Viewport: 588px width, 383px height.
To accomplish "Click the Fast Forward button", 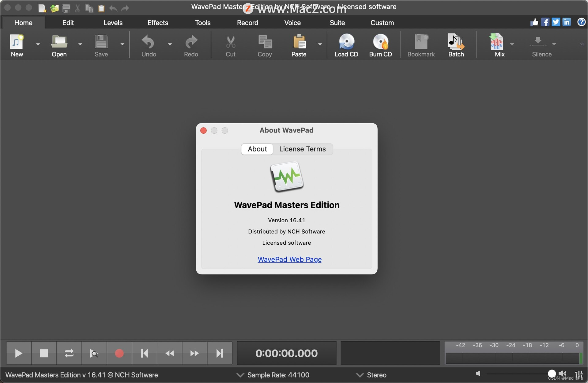I will point(194,353).
